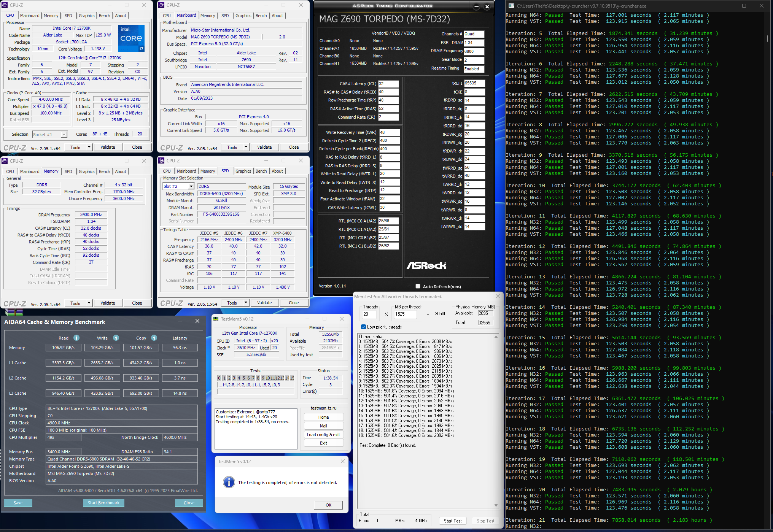Click the MB per thread input field

405,314
